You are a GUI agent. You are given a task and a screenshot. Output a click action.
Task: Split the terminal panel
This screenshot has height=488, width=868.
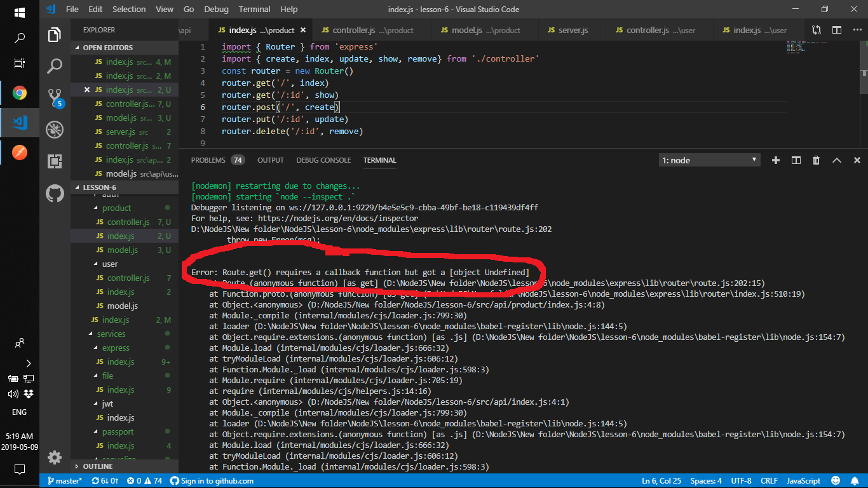click(796, 161)
